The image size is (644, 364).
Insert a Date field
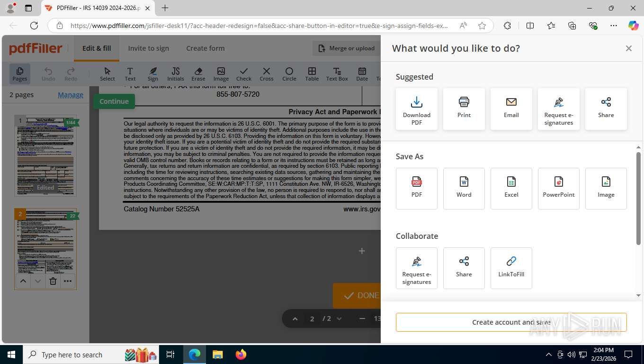pos(362,74)
